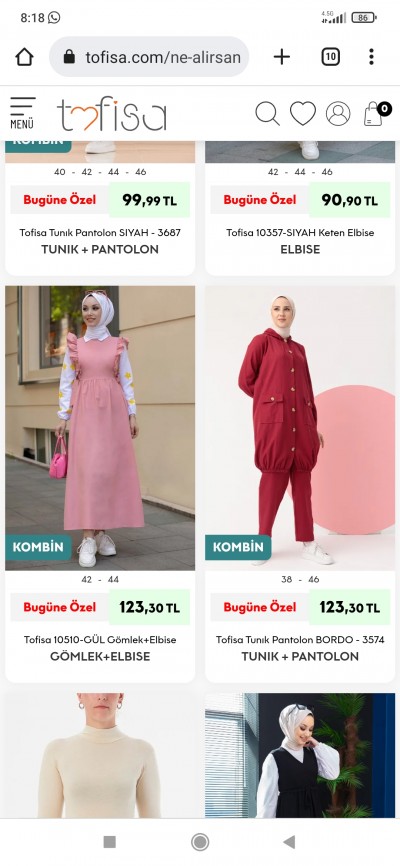Open the user account profile icon
This screenshot has width=400, height=866.
(338, 114)
